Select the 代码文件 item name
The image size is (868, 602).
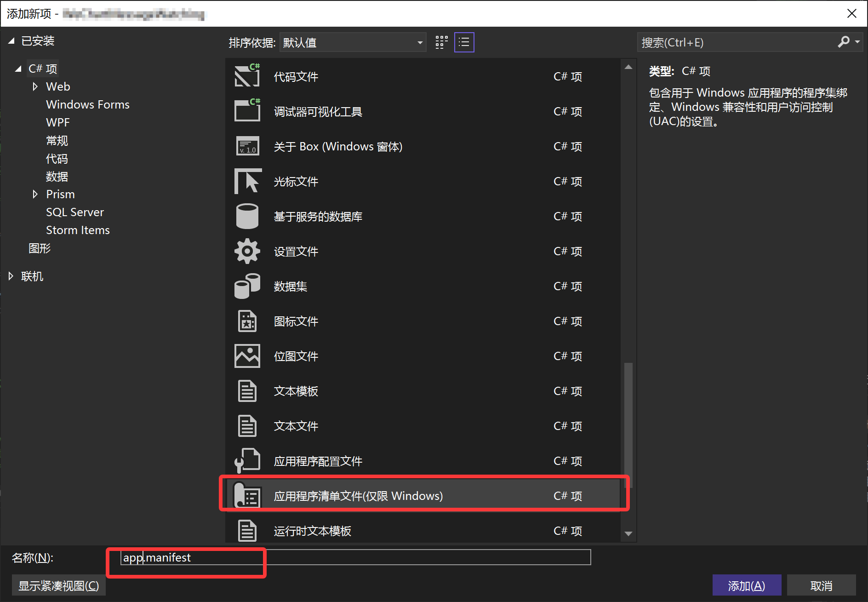(x=296, y=76)
